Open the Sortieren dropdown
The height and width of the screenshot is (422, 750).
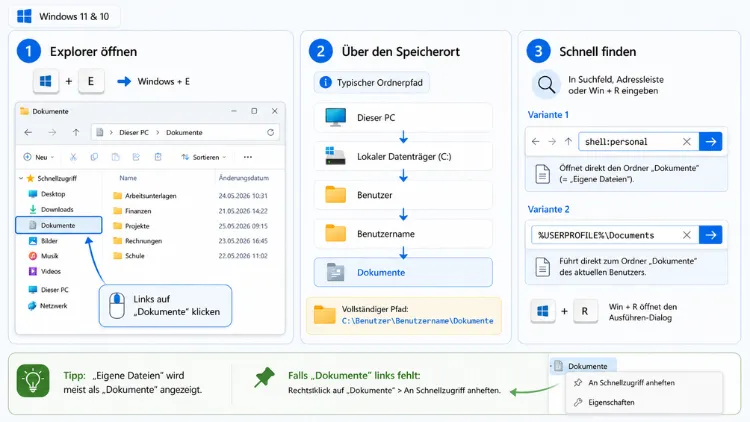click(203, 157)
